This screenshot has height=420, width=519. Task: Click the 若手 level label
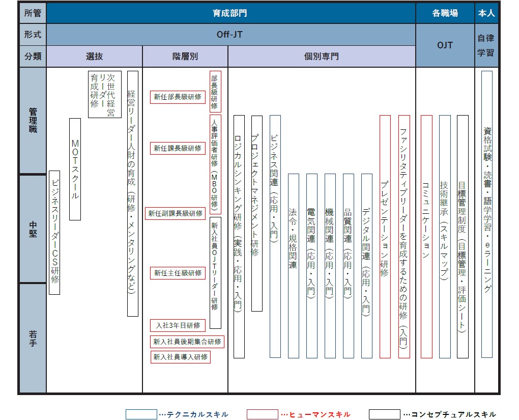click(33, 338)
